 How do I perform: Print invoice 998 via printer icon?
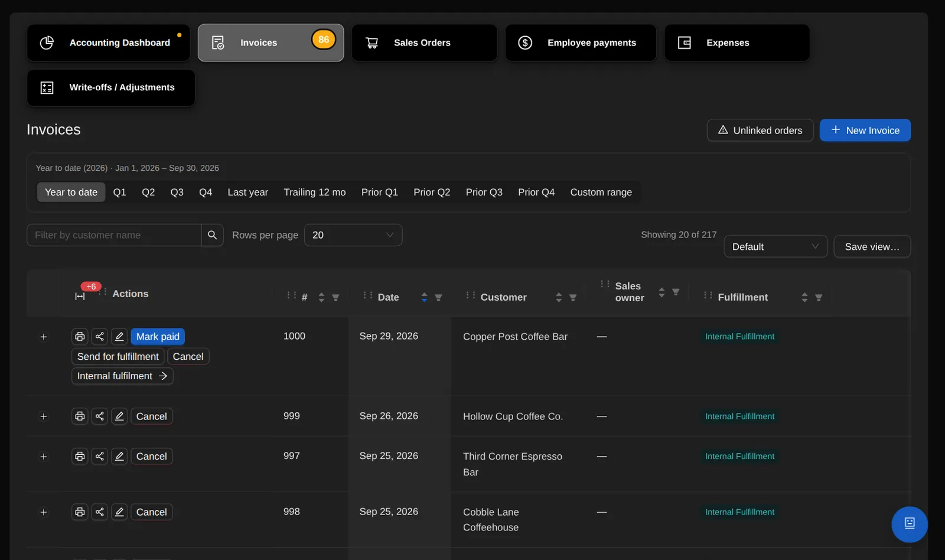(x=80, y=512)
